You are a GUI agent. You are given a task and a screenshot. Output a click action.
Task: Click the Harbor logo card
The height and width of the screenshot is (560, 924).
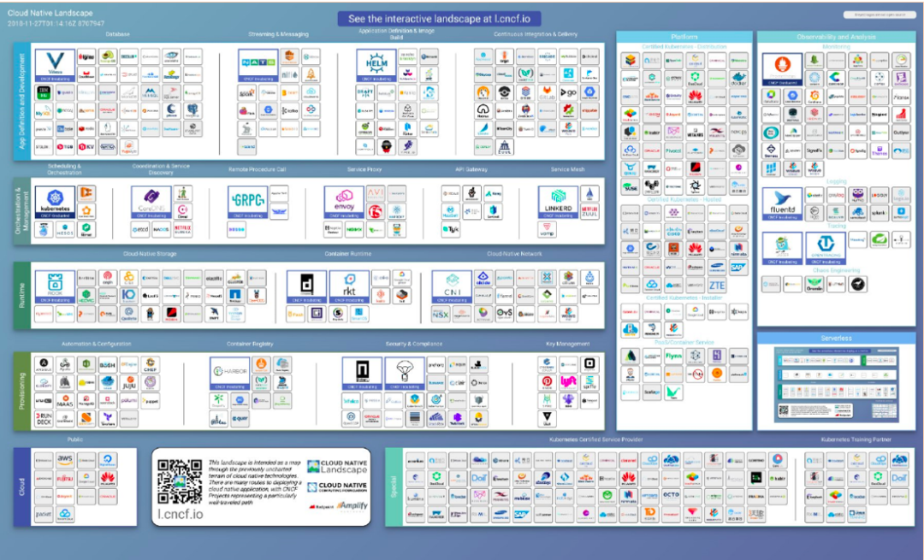[x=230, y=374]
